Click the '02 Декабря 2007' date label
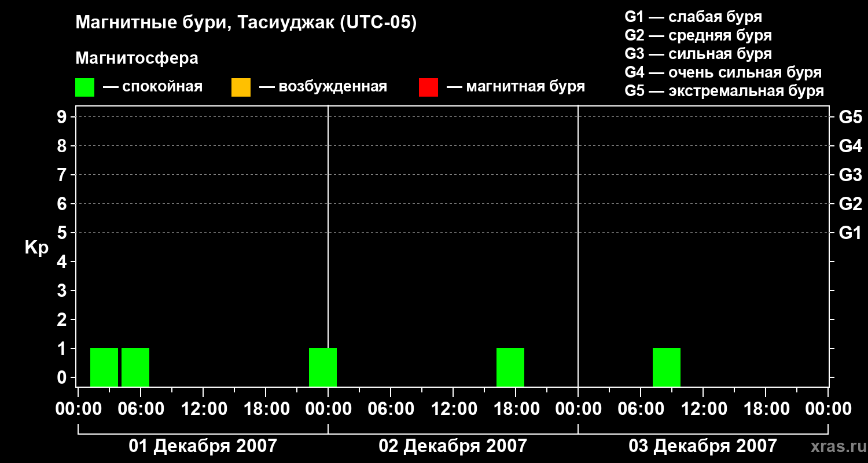Image resolution: width=868 pixels, height=463 pixels. click(453, 446)
